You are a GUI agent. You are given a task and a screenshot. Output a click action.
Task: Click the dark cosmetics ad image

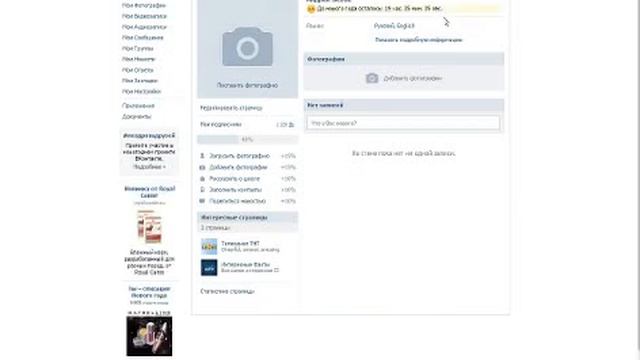point(149,336)
